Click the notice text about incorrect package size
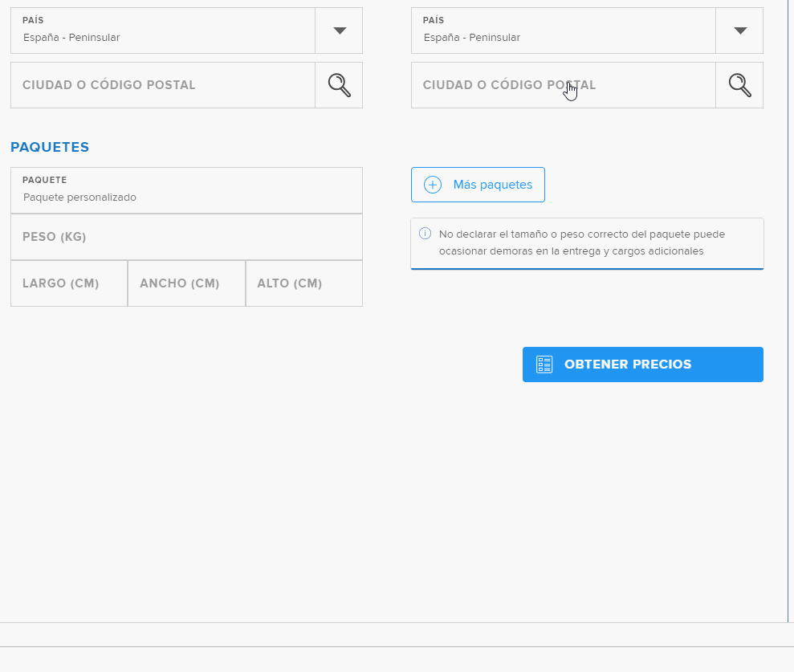 tap(582, 242)
